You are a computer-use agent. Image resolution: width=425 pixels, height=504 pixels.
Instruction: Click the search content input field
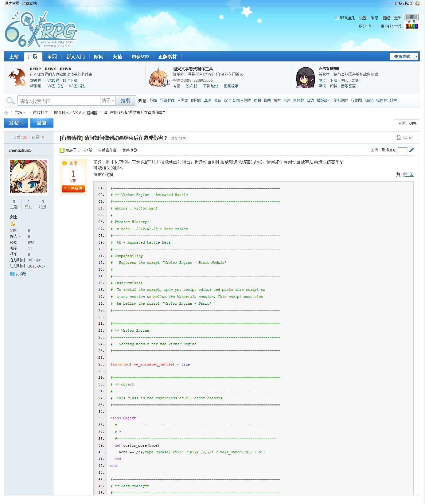(x=59, y=101)
